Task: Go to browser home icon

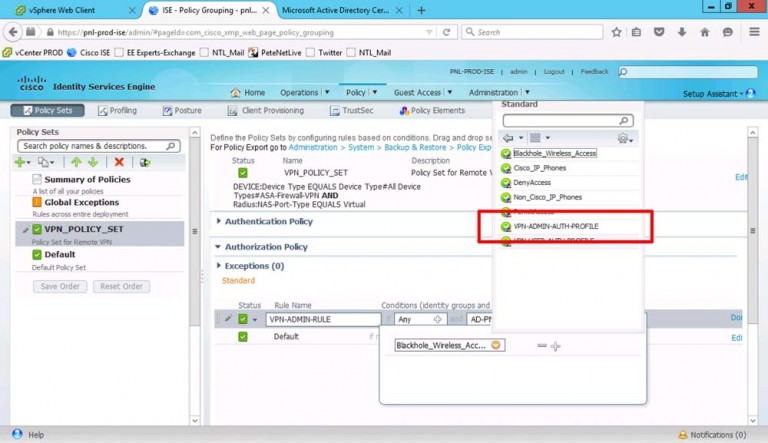Action: 705,32
